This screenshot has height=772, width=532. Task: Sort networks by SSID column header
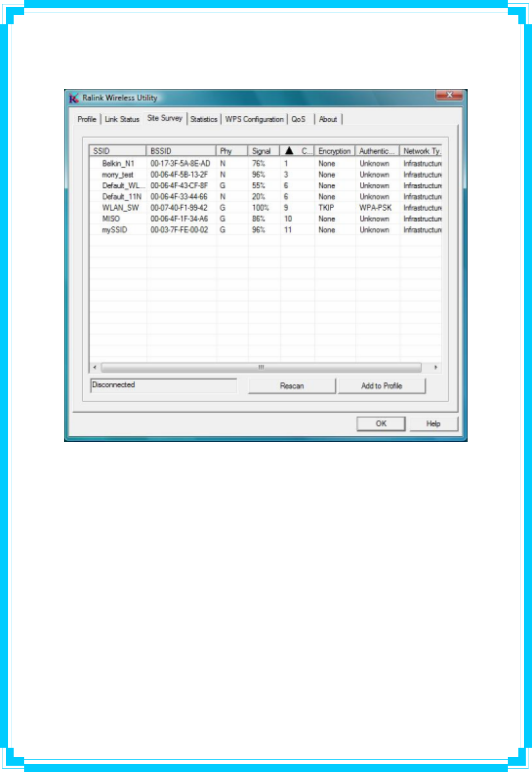(x=118, y=151)
